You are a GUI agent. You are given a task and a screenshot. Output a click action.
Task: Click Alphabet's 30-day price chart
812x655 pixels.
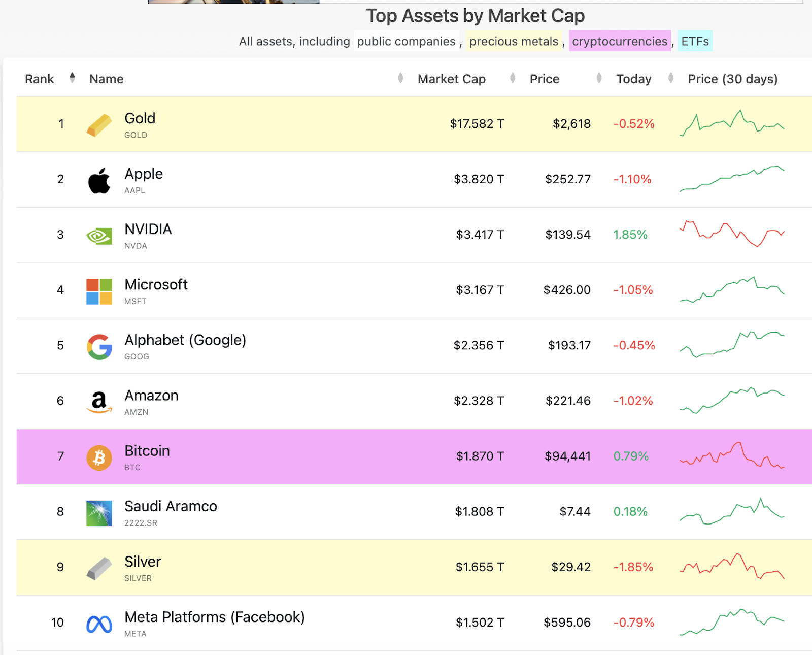click(x=732, y=345)
